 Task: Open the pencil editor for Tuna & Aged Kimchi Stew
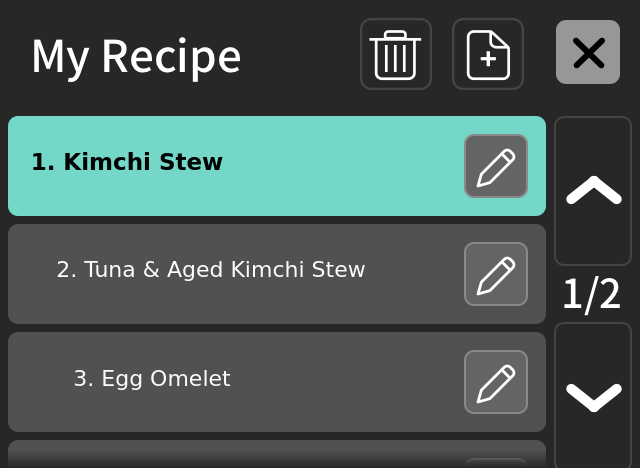tap(496, 274)
